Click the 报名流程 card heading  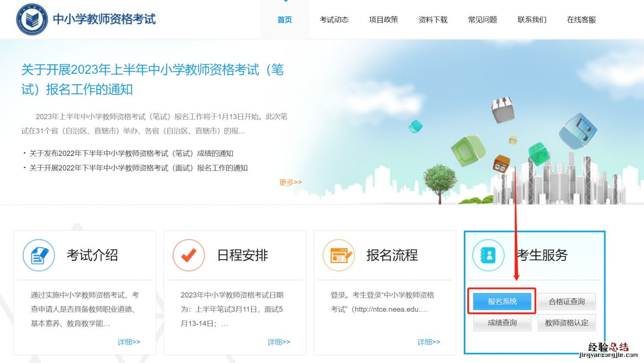coord(392,255)
